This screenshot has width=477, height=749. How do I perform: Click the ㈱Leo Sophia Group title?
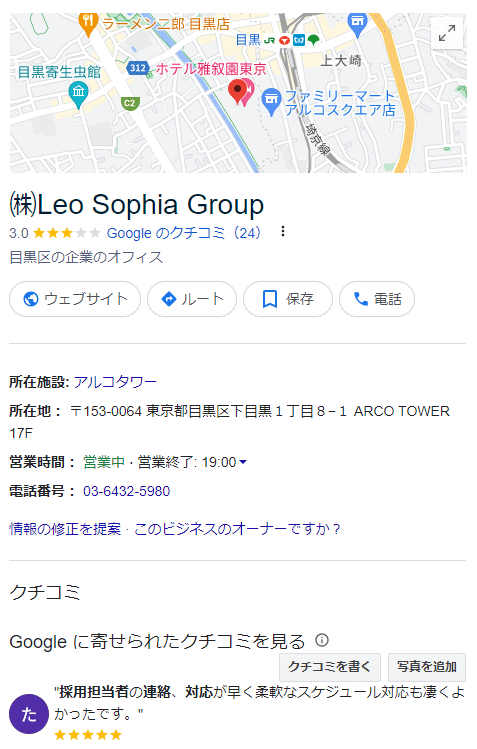[137, 204]
